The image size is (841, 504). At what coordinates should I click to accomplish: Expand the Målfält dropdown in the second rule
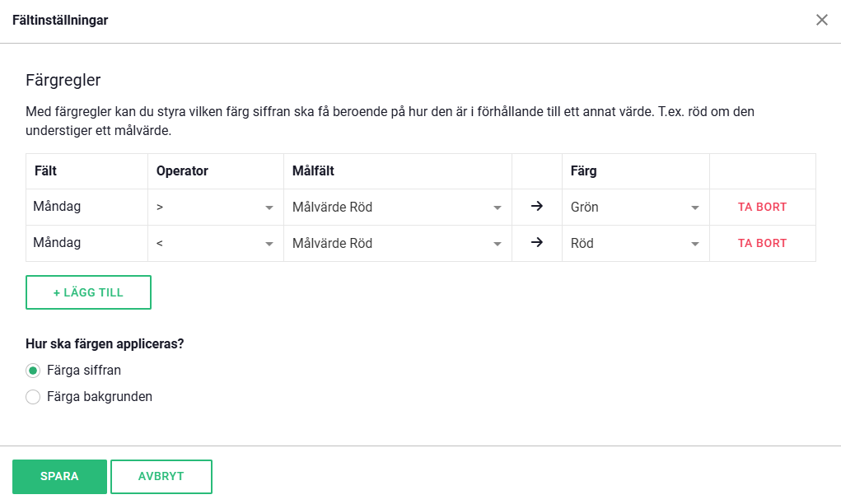point(397,244)
